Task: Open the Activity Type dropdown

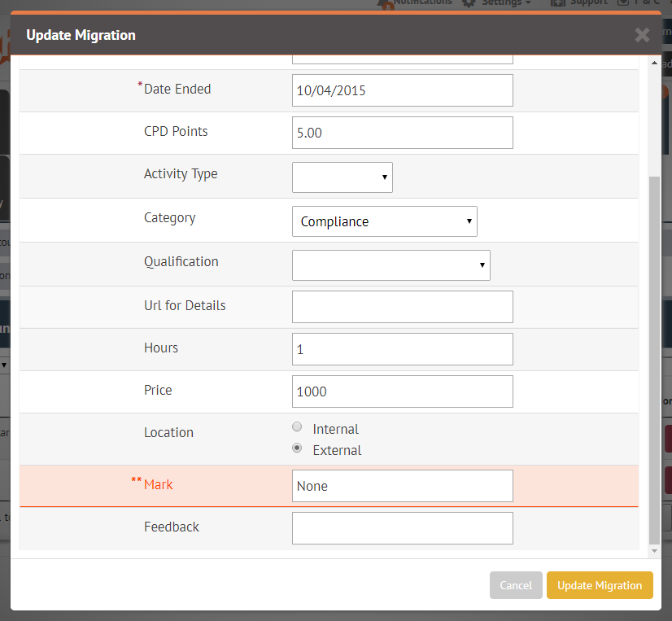Action: [x=342, y=177]
